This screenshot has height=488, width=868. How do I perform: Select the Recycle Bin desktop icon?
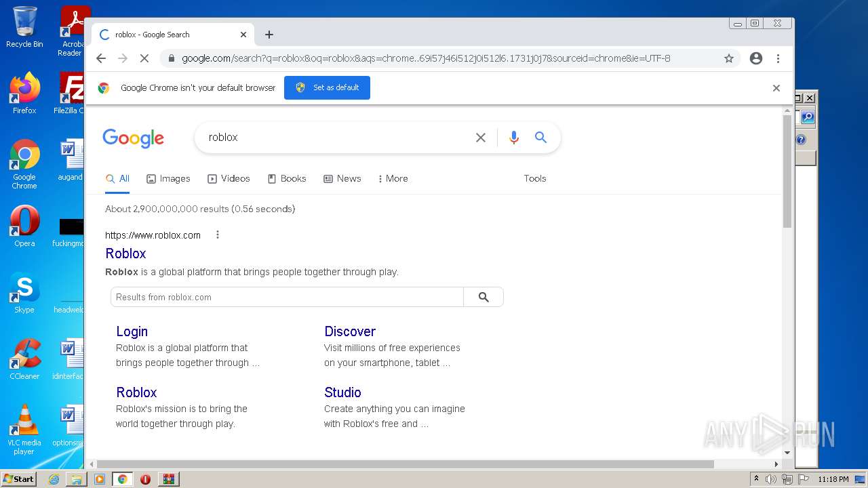pos(24,27)
